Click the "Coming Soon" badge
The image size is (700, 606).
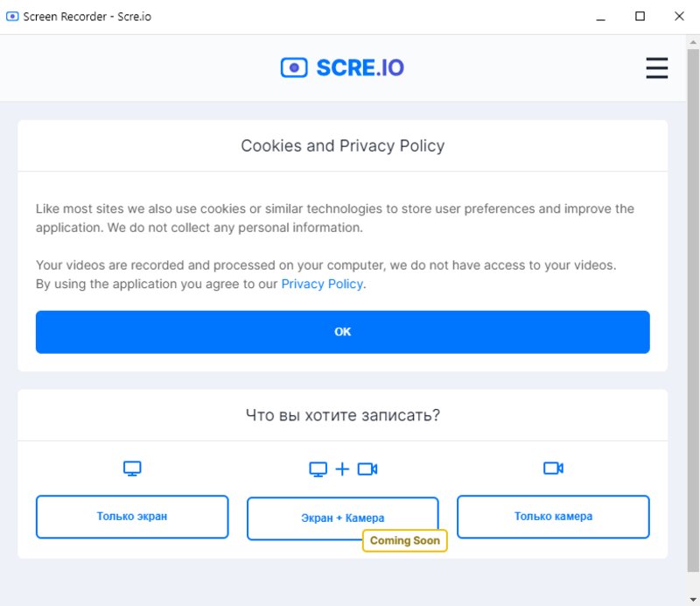404,540
